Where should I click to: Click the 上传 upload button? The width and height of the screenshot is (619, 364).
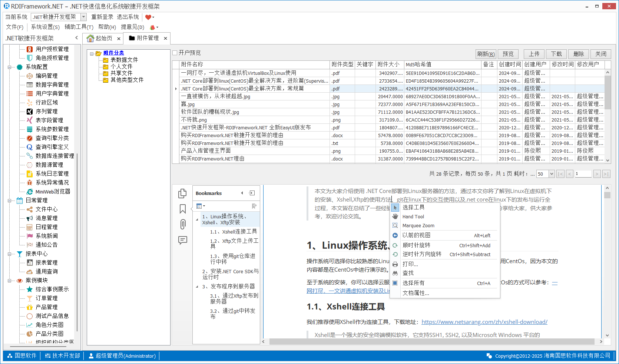coord(534,54)
